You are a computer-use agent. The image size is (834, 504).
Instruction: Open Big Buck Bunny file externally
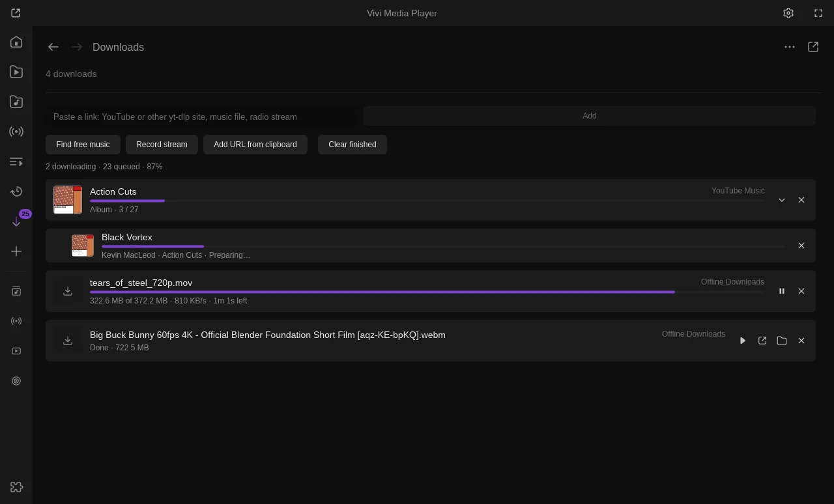pyautogui.click(x=762, y=341)
